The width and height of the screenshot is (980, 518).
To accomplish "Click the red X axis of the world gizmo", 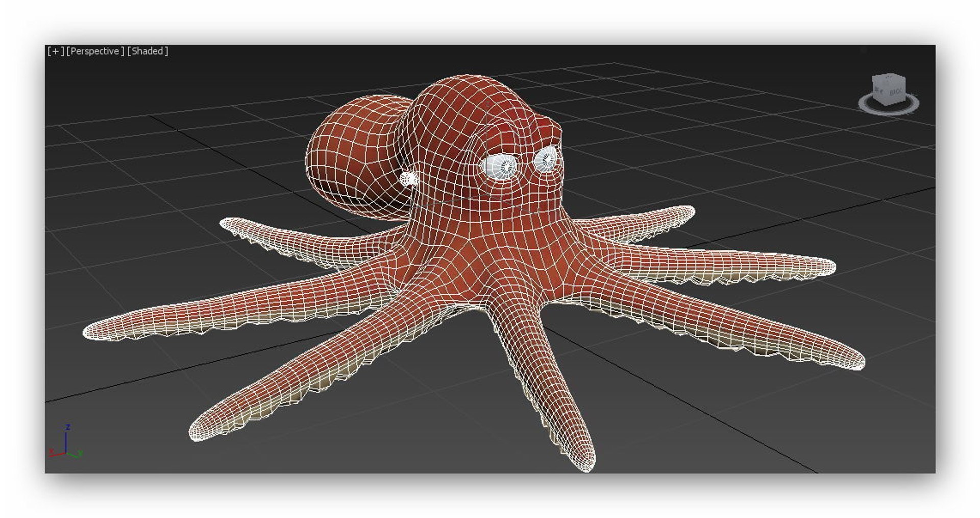I will (x=56, y=453).
